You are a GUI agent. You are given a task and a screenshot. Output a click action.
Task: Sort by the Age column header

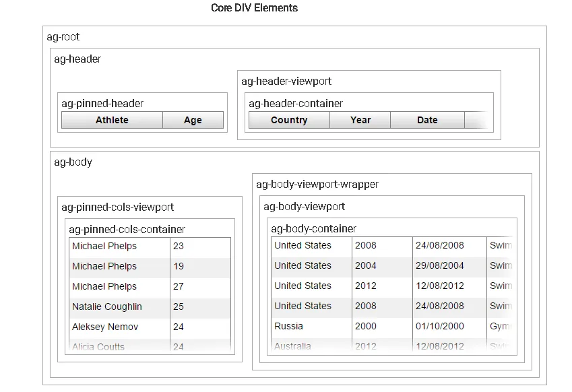(193, 120)
